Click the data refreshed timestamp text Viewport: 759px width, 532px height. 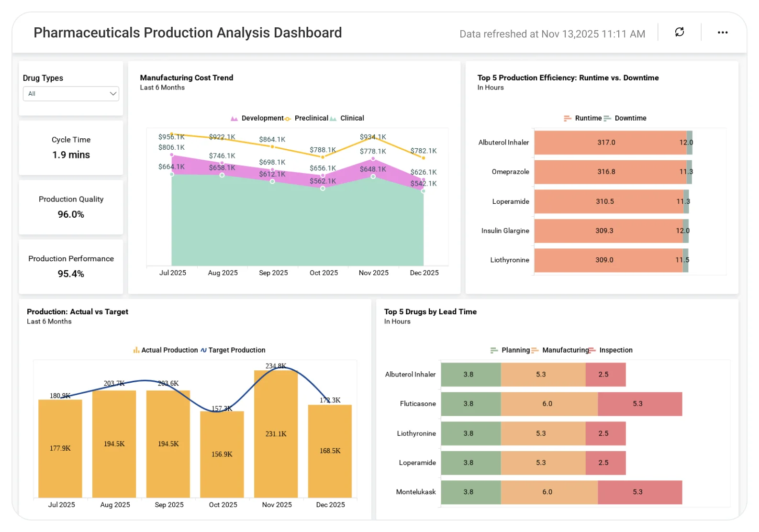click(552, 34)
